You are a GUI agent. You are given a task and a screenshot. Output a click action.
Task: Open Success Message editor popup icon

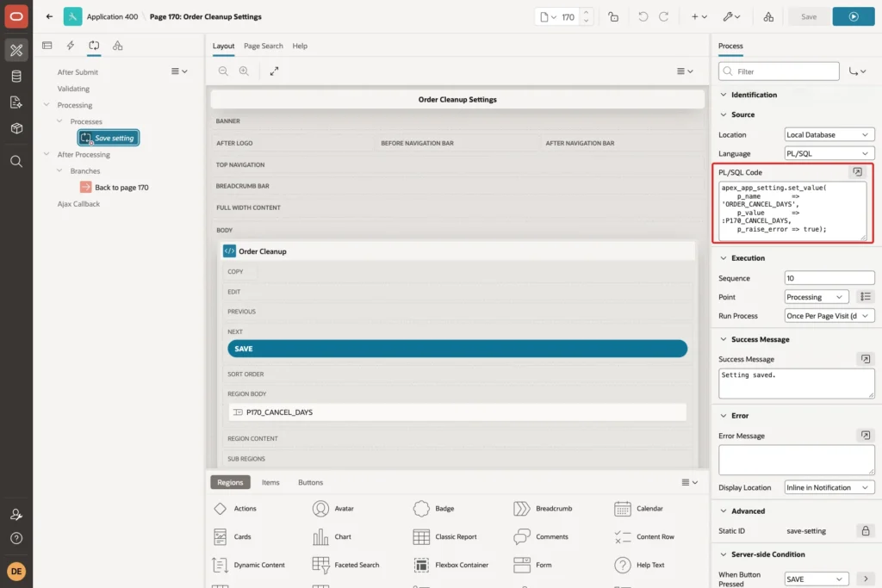click(865, 359)
